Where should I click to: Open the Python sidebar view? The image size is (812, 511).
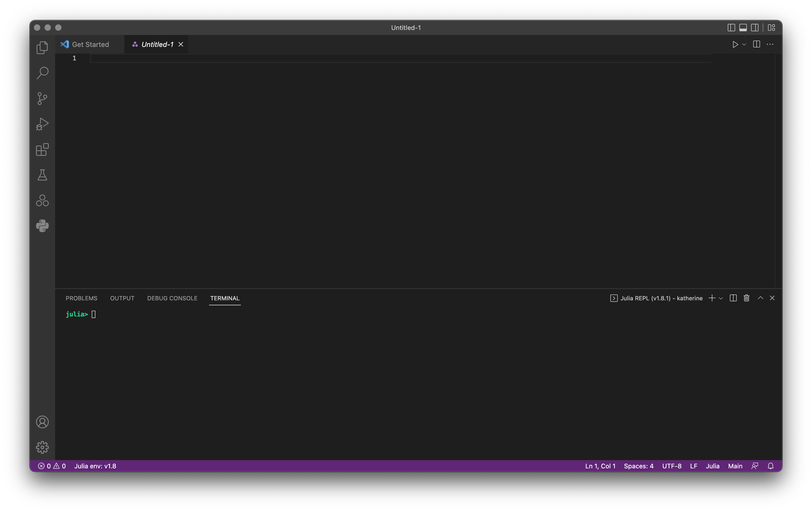click(42, 226)
